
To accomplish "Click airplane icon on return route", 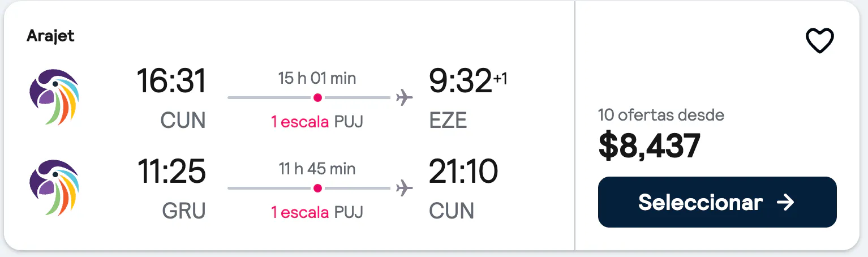I will [404, 189].
